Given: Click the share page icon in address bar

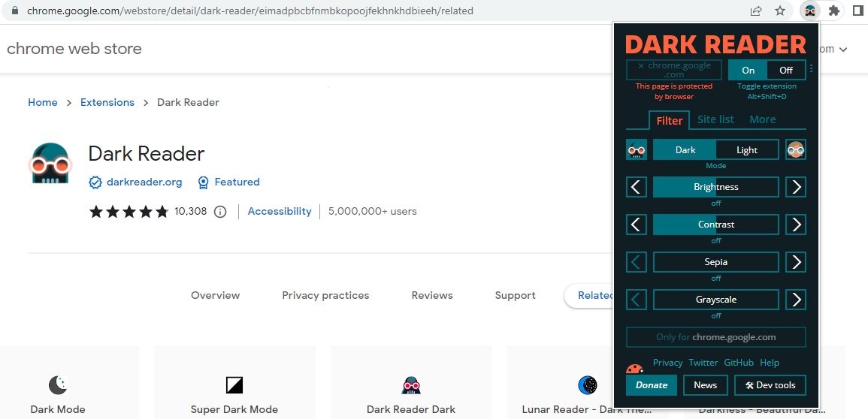Looking at the screenshot, I should pyautogui.click(x=755, y=11).
